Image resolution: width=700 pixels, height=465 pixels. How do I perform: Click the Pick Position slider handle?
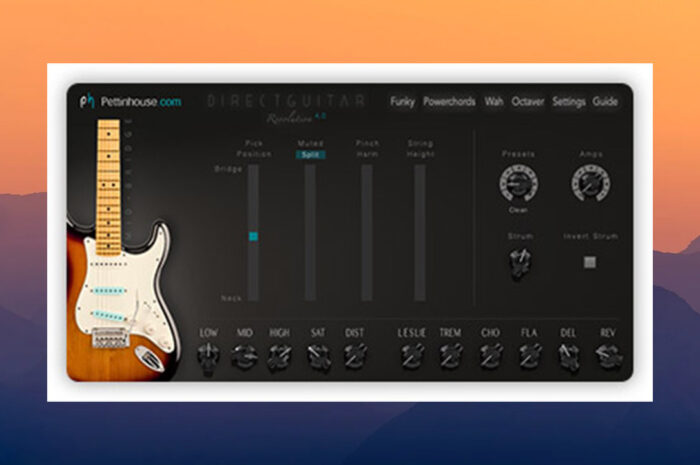[x=253, y=236]
